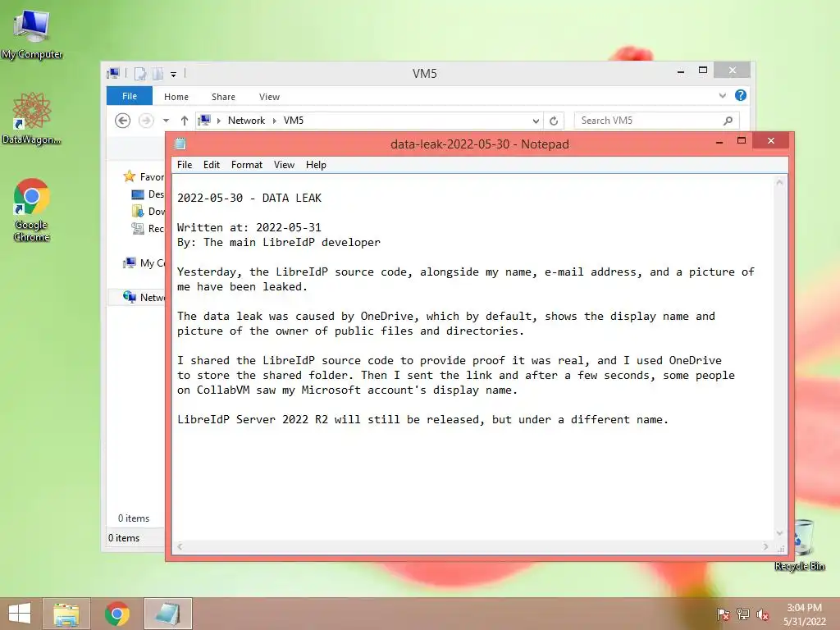Open Notepad Format menu
Screen dimensions: 840x630
click(x=246, y=164)
